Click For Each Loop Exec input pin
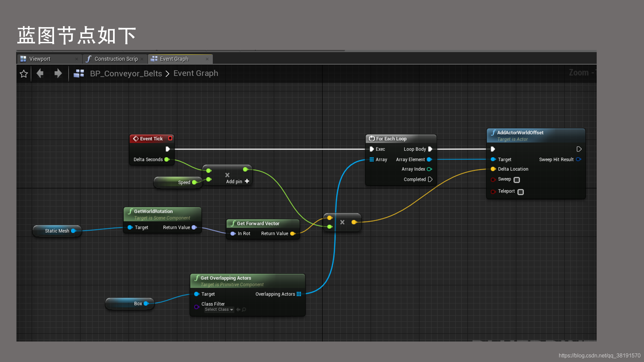 coord(372,149)
